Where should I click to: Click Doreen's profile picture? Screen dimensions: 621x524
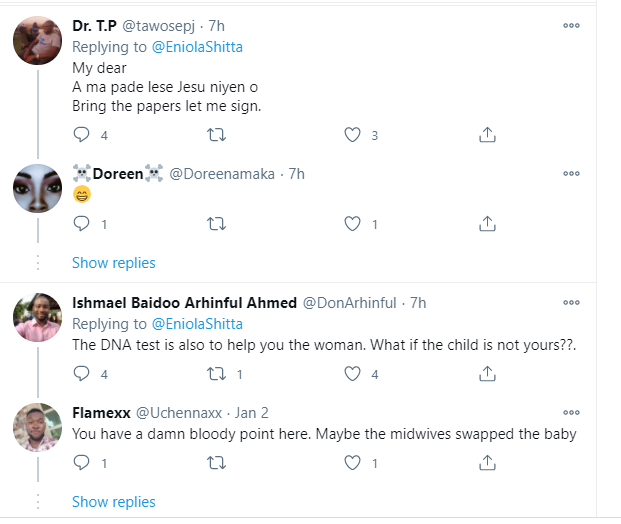pos(39,189)
